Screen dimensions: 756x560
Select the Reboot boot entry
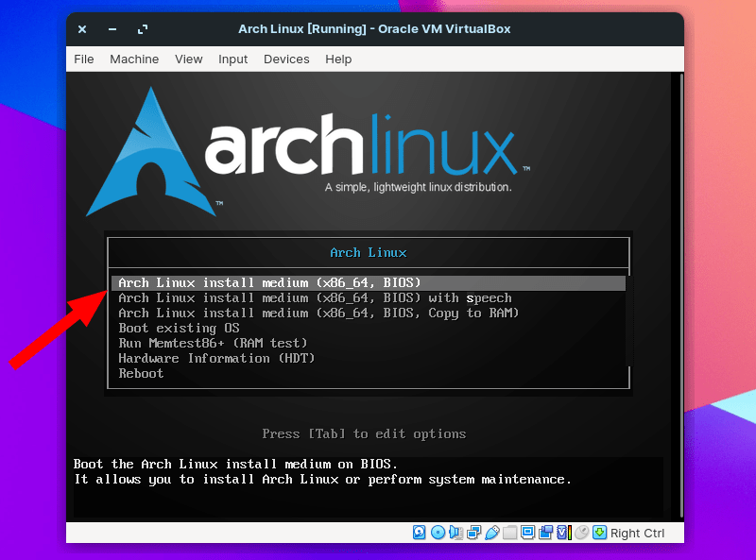coord(141,373)
